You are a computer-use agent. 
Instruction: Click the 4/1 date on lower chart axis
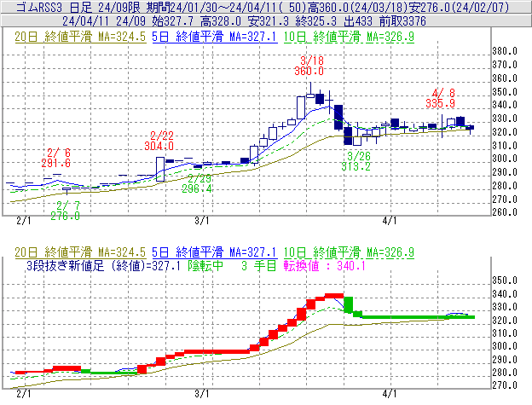(390, 394)
